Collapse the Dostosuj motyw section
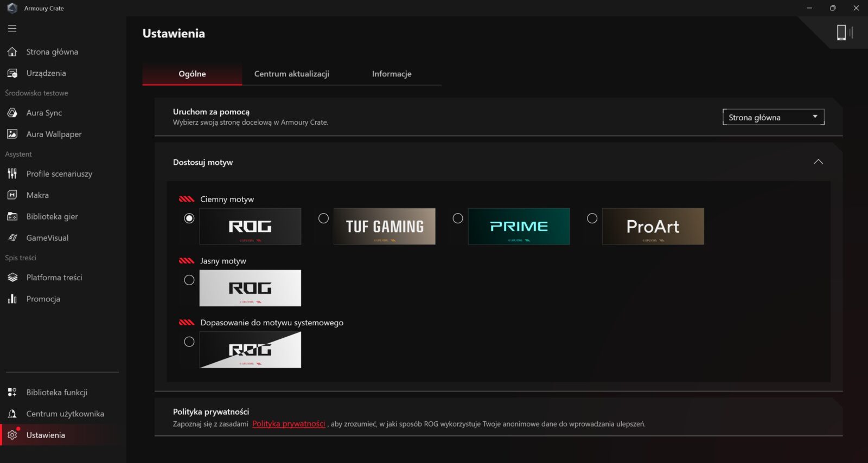The width and height of the screenshot is (868, 463). point(818,162)
